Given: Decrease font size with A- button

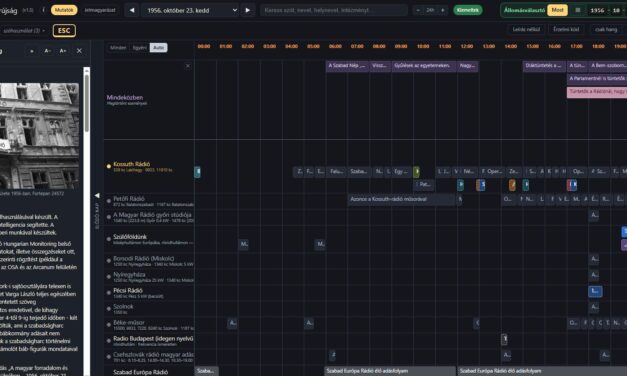Looking at the screenshot, I should click(48, 51).
